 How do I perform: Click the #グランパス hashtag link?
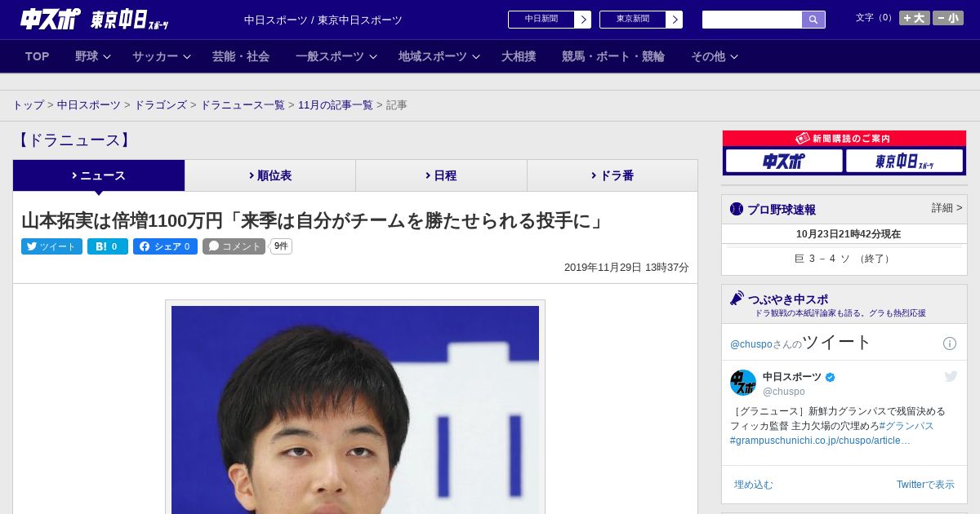click(906, 426)
